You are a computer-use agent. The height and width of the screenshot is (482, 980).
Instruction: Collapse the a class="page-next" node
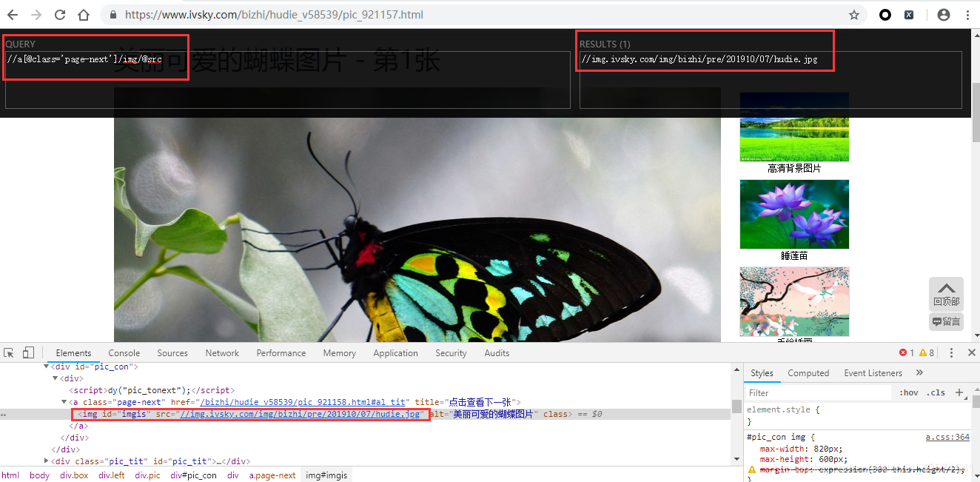[x=64, y=402]
